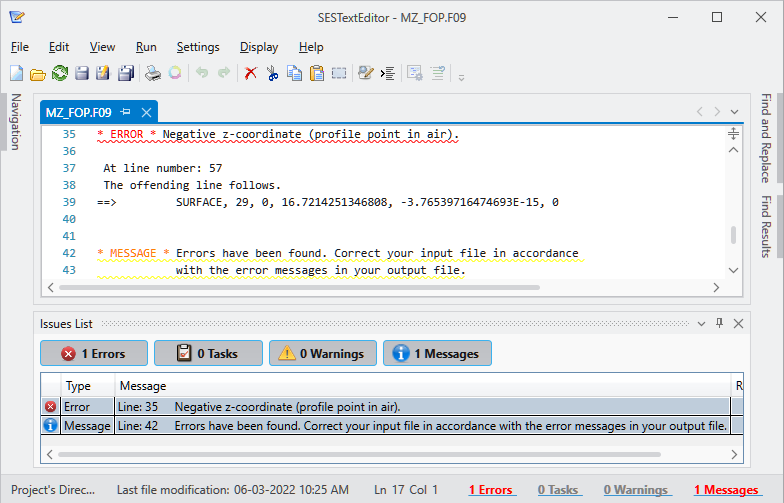
Task: Click the 1 Errors status bar link
Action: 491,490
